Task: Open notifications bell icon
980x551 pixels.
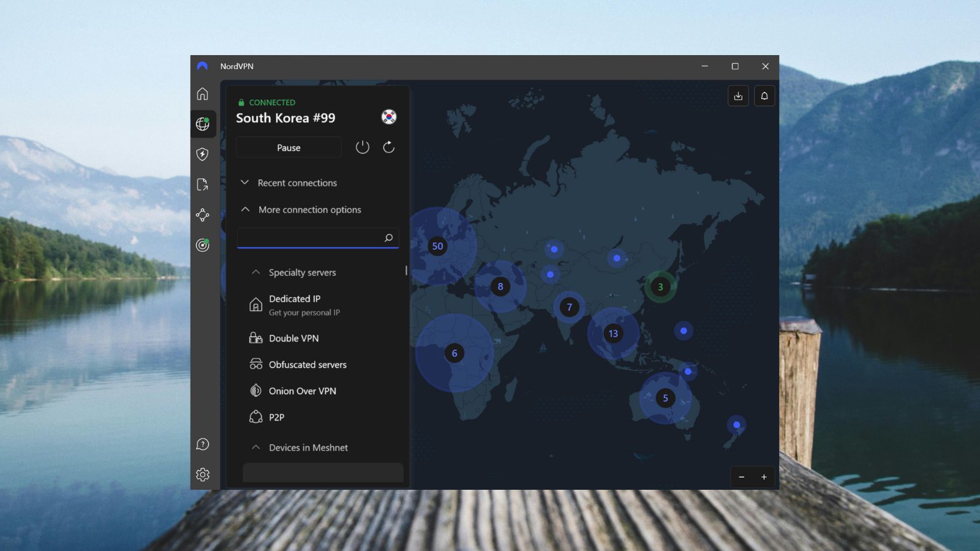Action: pyautogui.click(x=764, y=96)
